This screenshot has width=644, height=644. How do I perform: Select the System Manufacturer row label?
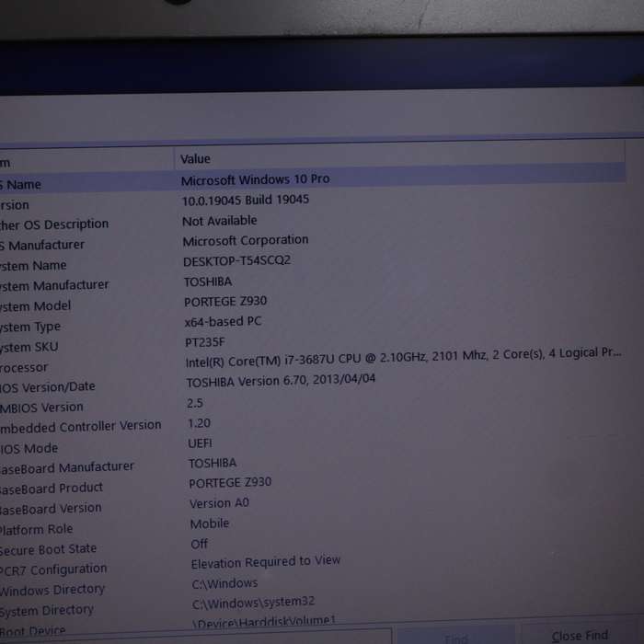coord(54,285)
